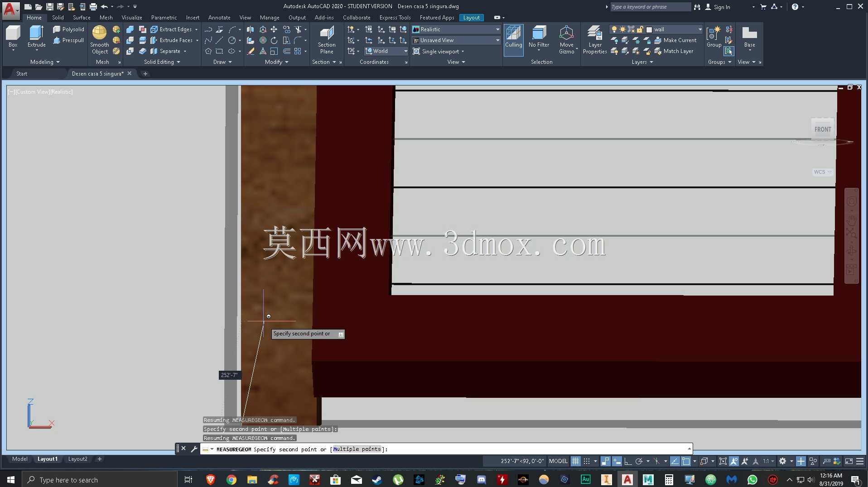Select the Box solid tool
Screen dimensions: 868x487
13,37
